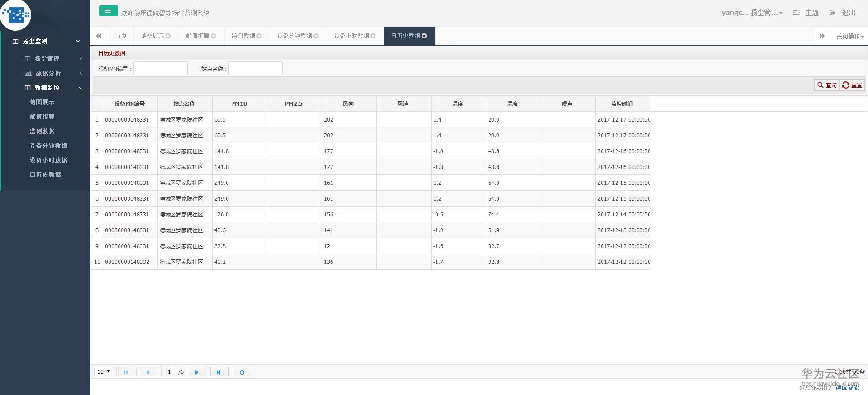Close the 监测数据 tab

(x=259, y=36)
